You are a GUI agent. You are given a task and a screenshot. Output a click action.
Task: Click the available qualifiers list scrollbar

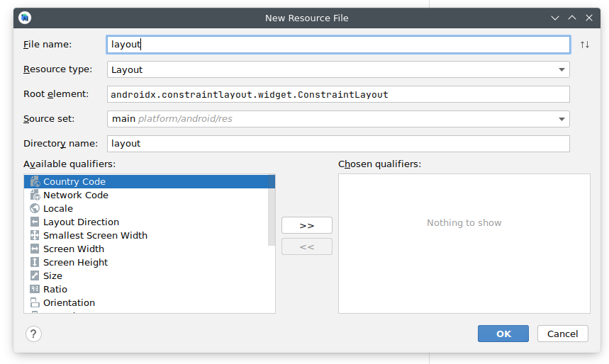pyautogui.click(x=272, y=212)
